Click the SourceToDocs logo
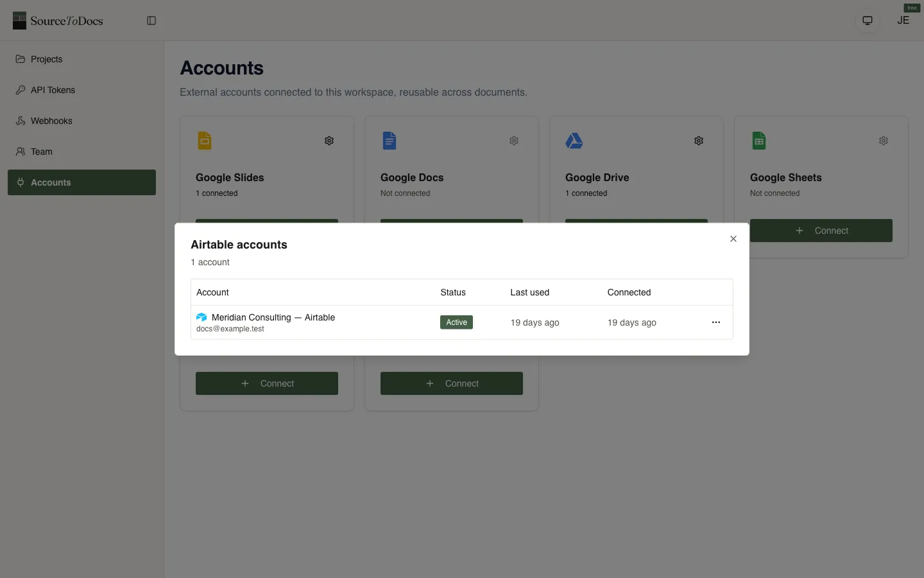 58,21
